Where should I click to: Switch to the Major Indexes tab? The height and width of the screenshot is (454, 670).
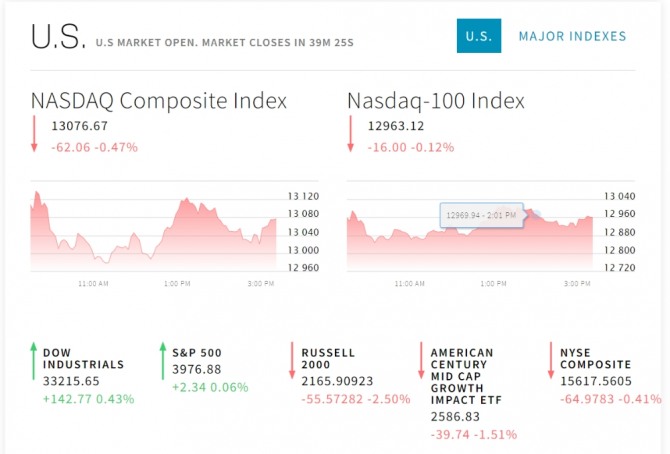point(572,36)
